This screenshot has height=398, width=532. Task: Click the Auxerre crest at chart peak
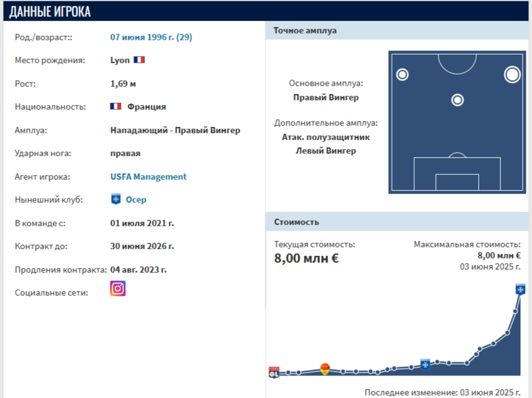tap(520, 290)
